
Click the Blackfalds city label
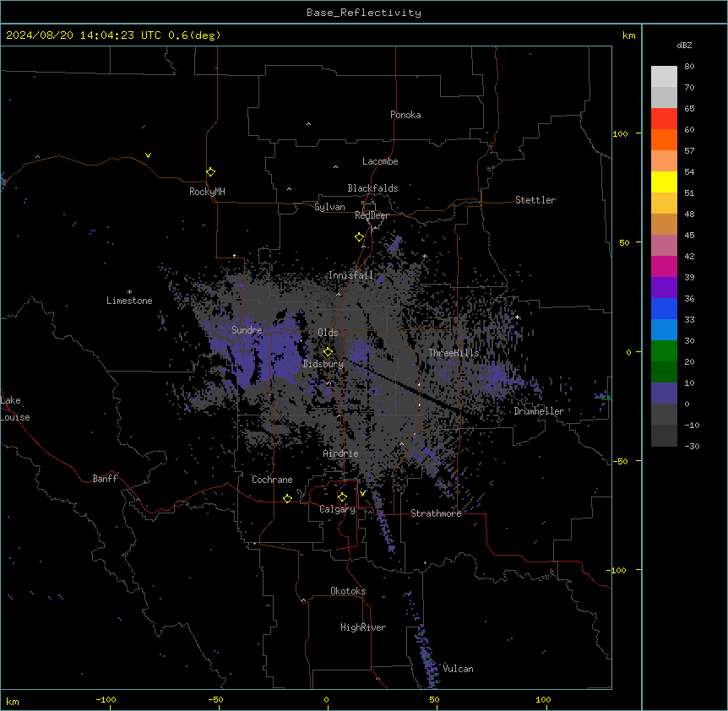[x=372, y=188]
